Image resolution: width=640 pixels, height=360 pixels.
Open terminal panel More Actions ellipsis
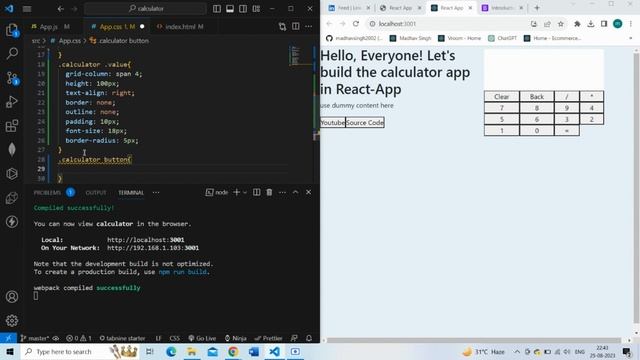coord(282,192)
